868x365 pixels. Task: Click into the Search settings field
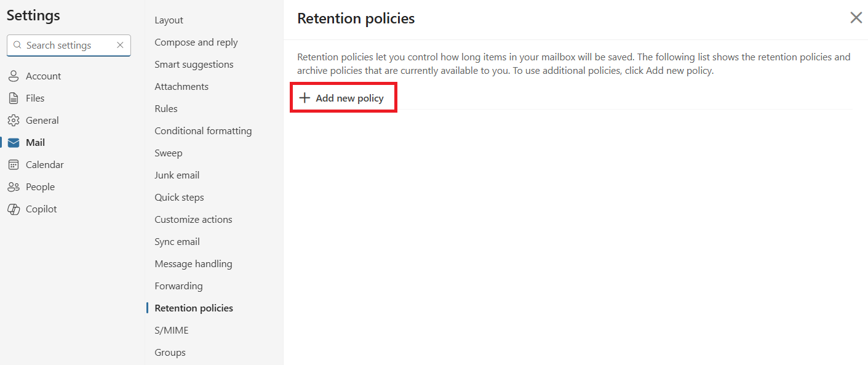(x=69, y=46)
